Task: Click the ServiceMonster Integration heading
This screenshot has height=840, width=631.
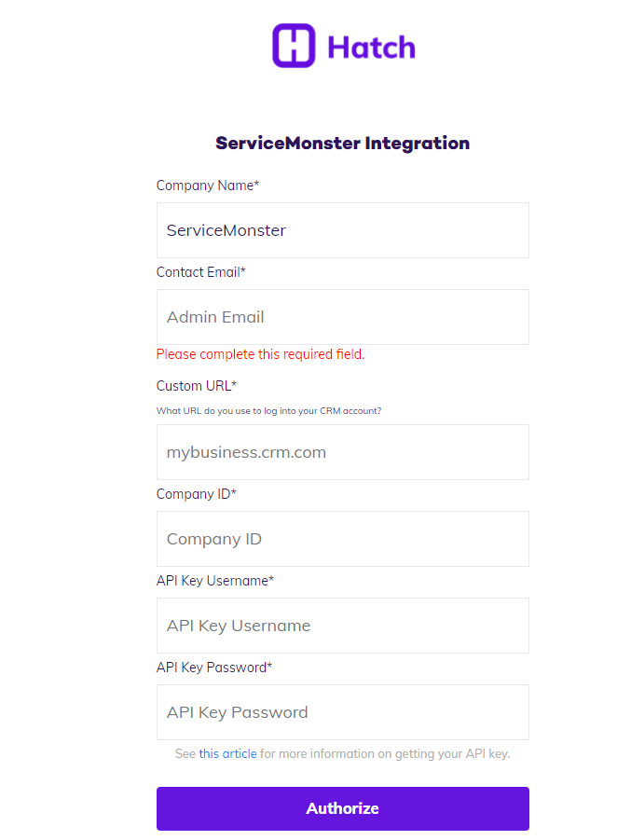Action: (342, 144)
